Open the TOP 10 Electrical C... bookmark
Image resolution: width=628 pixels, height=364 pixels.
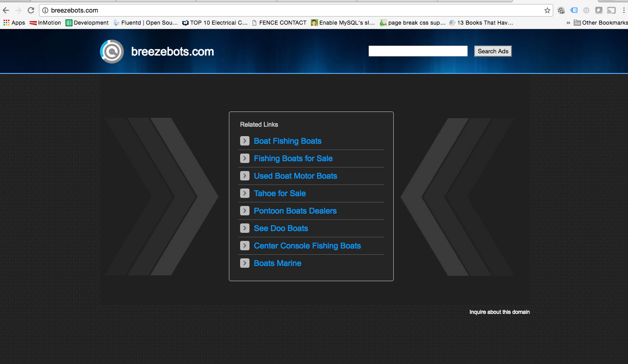pyautogui.click(x=215, y=23)
